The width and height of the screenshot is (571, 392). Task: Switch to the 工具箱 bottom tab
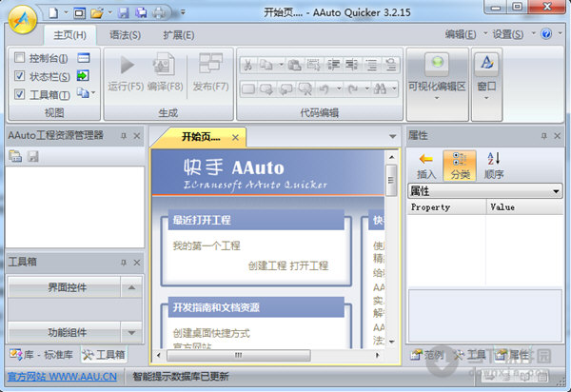[x=104, y=355]
